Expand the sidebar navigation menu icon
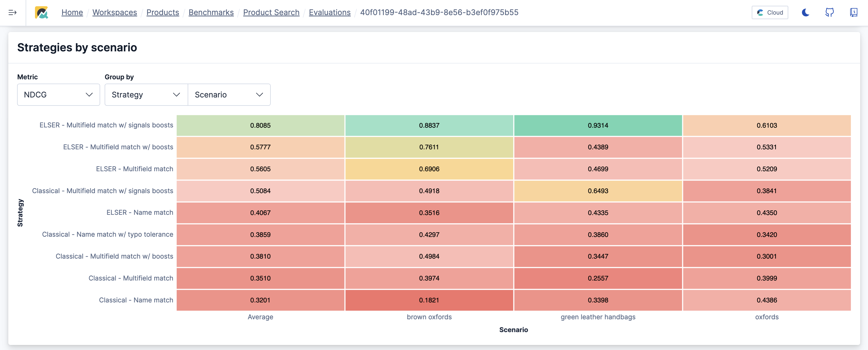Image resolution: width=868 pixels, height=350 pixels. tap(13, 13)
